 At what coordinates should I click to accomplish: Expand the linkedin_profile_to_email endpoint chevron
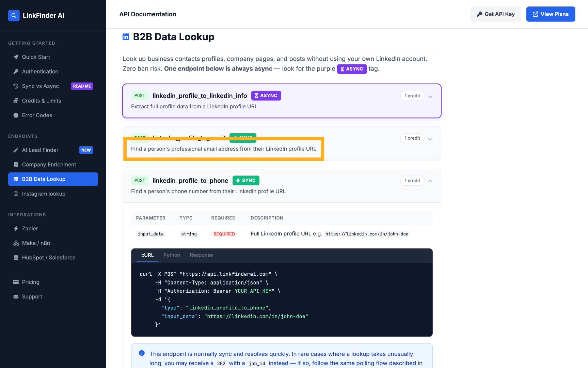430,139
